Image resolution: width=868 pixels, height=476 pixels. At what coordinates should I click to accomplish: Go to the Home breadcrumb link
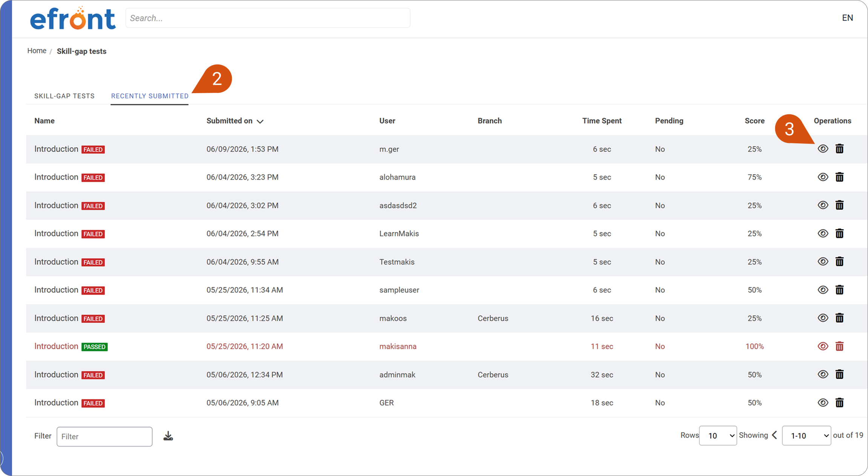point(37,51)
